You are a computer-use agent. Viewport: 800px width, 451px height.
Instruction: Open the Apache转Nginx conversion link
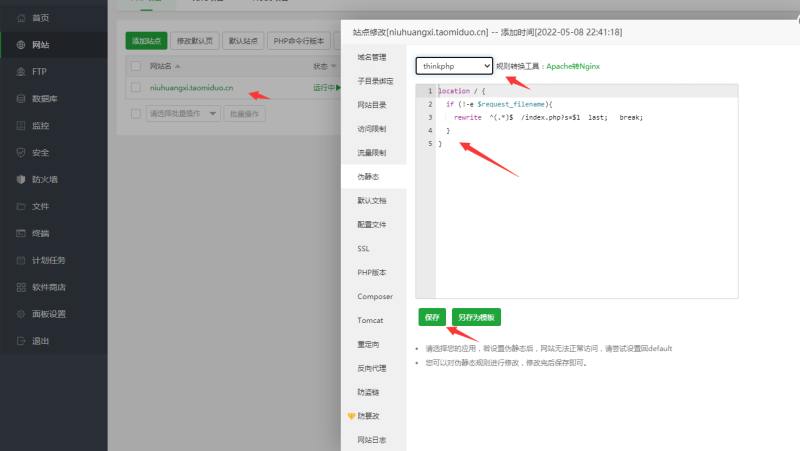pos(573,66)
